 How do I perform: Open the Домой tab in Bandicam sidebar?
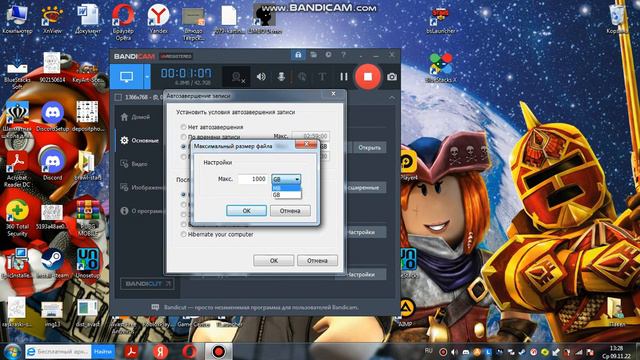(135, 117)
